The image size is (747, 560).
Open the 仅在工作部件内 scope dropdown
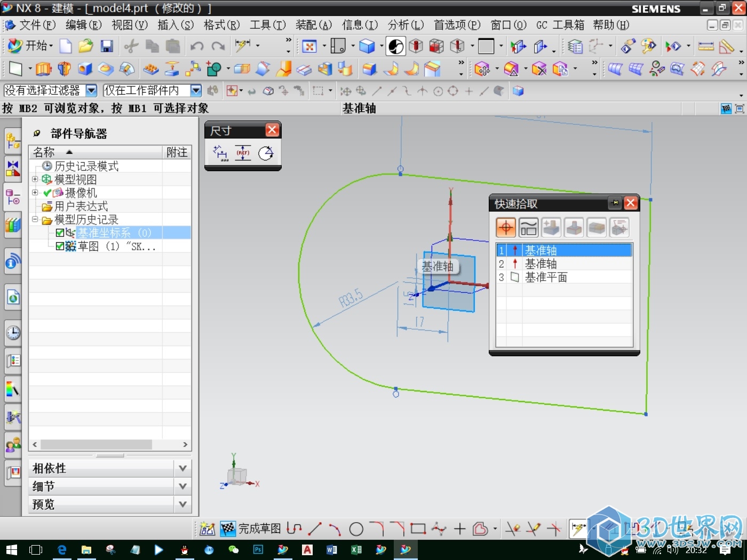pyautogui.click(x=196, y=91)
